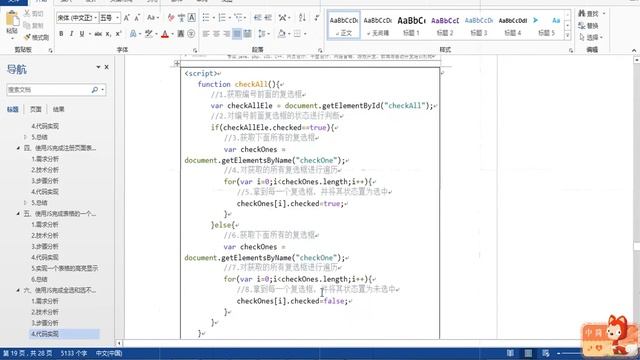Screen dimensions: 640x360
Task: Select the Format Painter (格式刷) brush
Action: [36, 37]
